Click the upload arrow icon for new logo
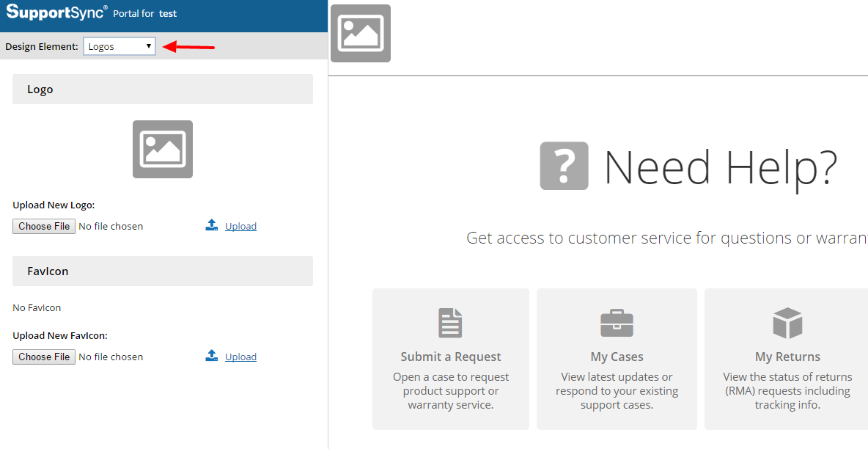The image size is (868, 449). (212, 225)
